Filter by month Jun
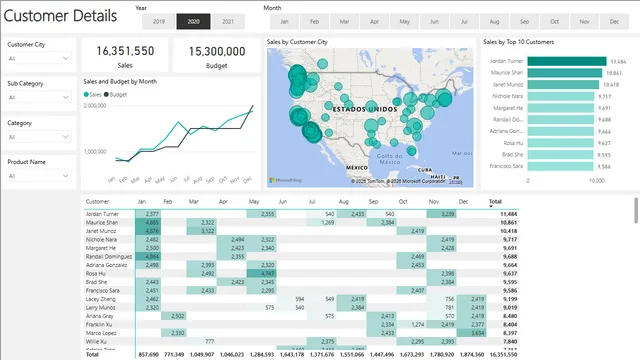Image resolution: width=640 pixels, height=360 pixels. pyautogui.click(x=434, y=22)
